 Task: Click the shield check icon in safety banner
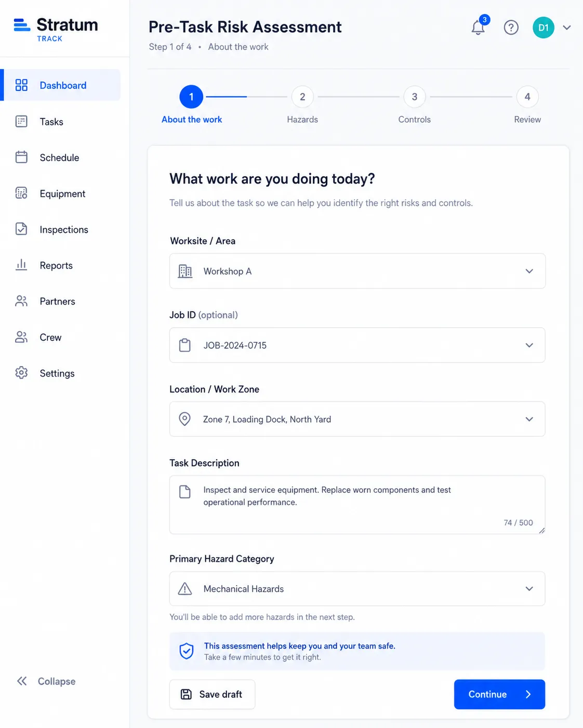[187, 651]
